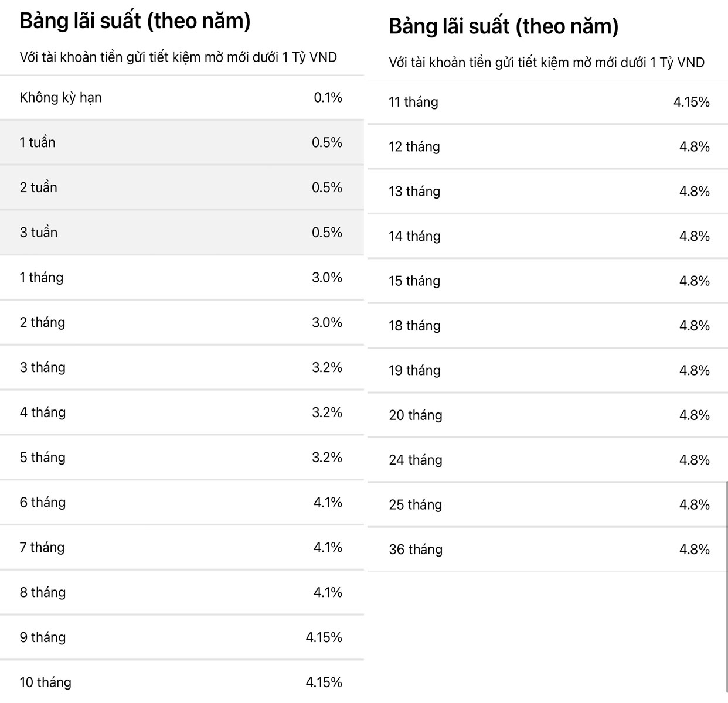Select the '36 tháng' 4.8% row

click(x=548, y=550)
